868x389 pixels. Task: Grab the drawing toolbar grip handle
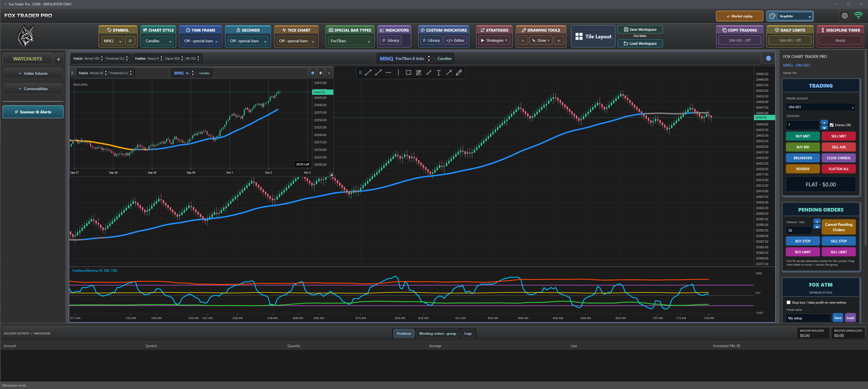[360, 72]
